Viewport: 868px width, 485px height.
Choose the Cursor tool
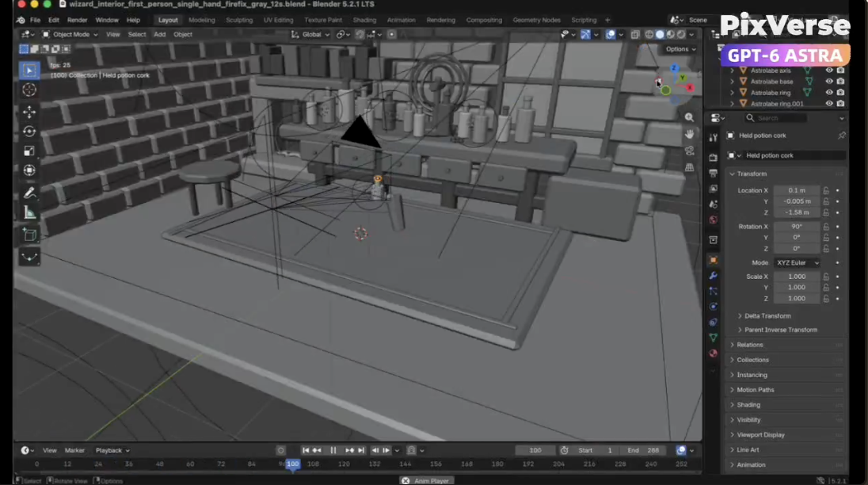tap(29, 90)
